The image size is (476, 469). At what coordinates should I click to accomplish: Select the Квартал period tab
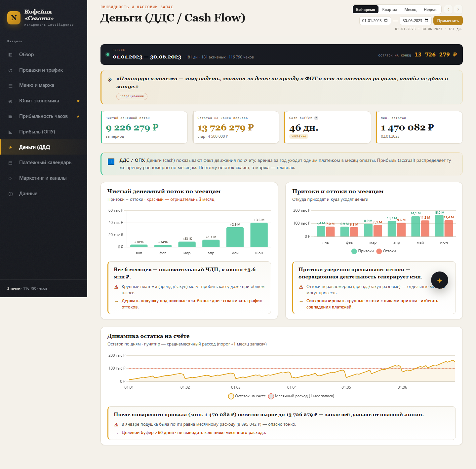coord(390,10)
